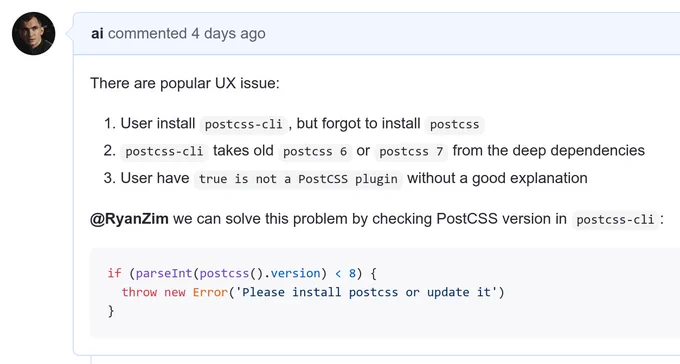Viewport: 680px width, 364px height.
Task: Click the postcss-cli code in list item one
Action: click(243, 125)
